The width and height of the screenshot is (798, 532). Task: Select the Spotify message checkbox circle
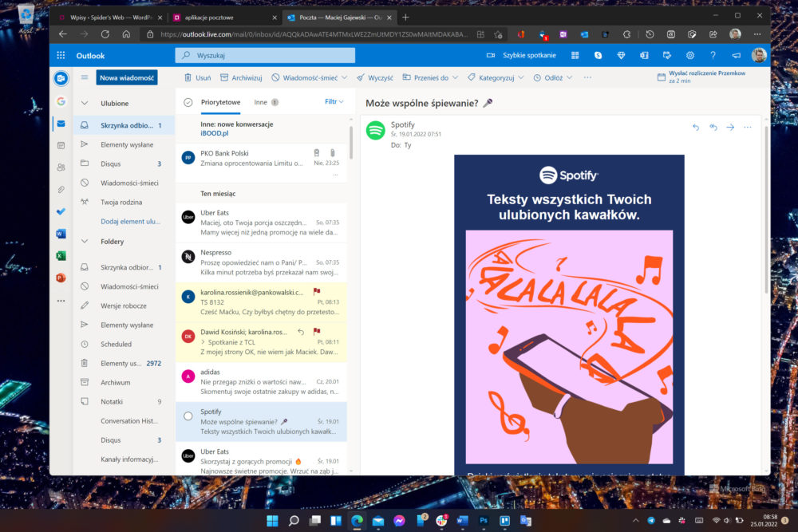click(188, 416)
